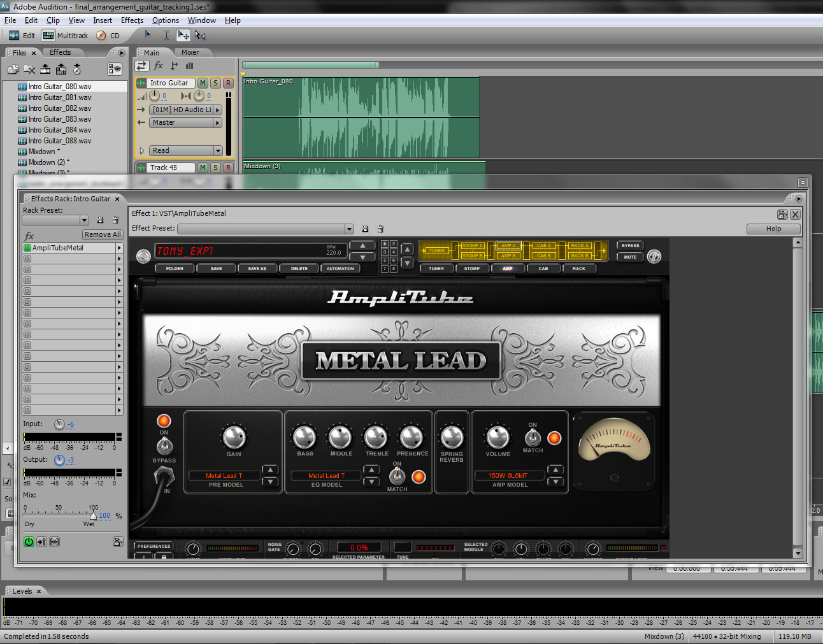Screen dimensions: 823x644
Task: Toggle AmpliTubeMetal effect power in rack
Action: point(27,248)
